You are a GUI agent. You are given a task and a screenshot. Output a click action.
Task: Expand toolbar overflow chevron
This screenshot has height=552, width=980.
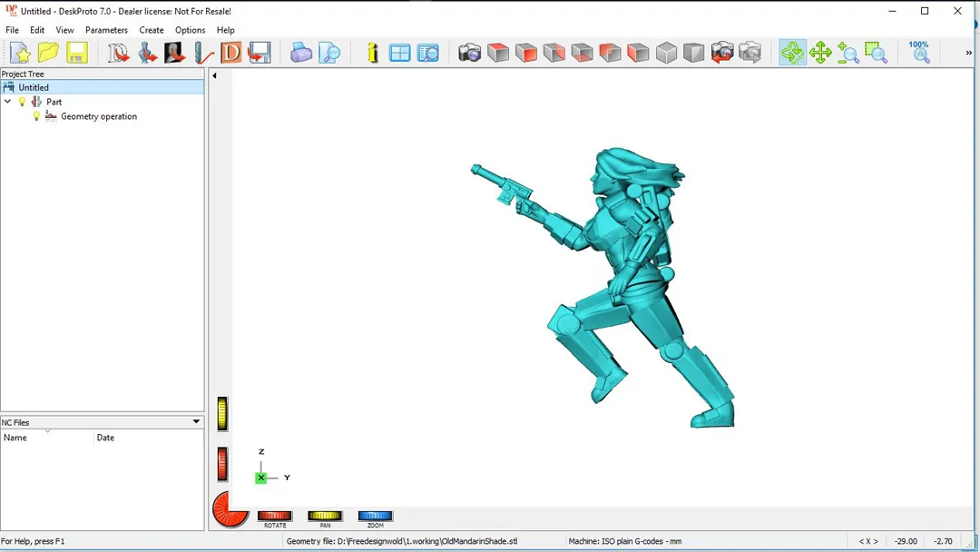968,53
